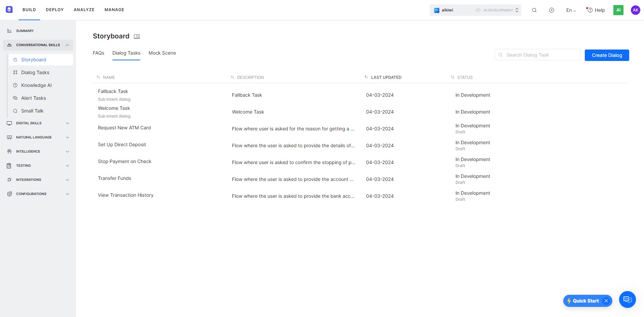This screenshot has width=644, height=317.
Task: Click the Kore platform logo icon
Action: [x=9, y=9]
